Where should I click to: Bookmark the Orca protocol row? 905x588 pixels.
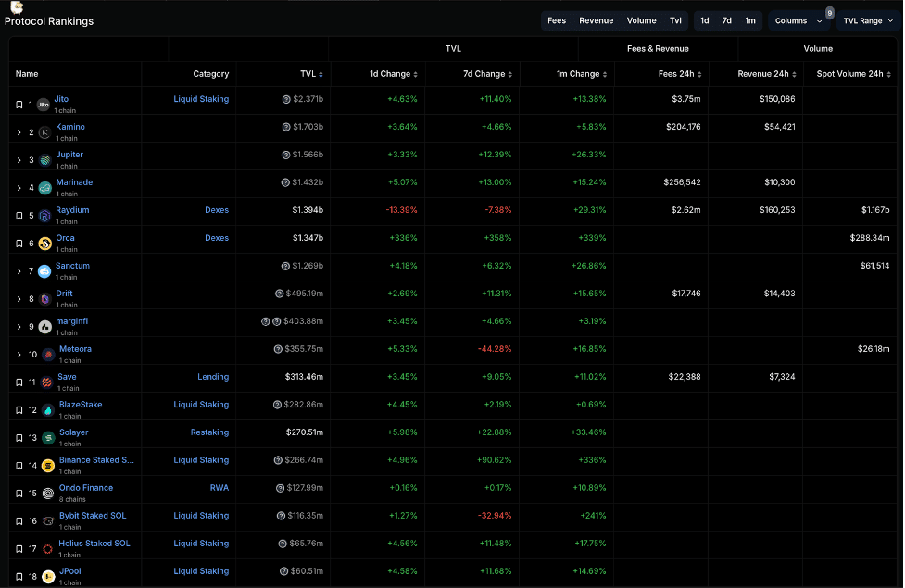tap(19, 244)
